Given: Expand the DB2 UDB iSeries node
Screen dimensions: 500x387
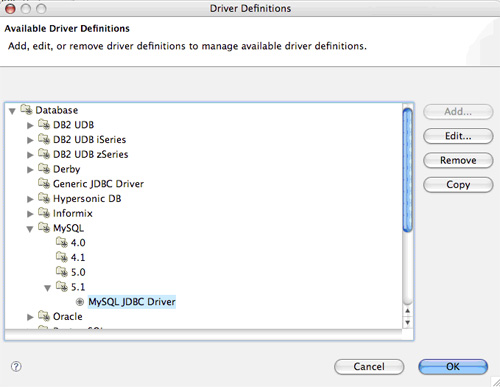Looking at the screenshot, I should pyautogui.click(x=30, y=140).
